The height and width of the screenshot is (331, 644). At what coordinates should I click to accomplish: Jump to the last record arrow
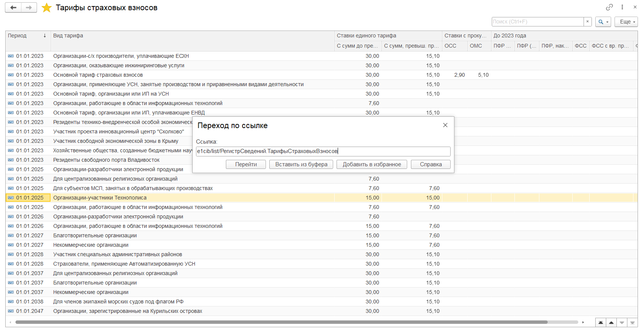[x=632, y=323]
